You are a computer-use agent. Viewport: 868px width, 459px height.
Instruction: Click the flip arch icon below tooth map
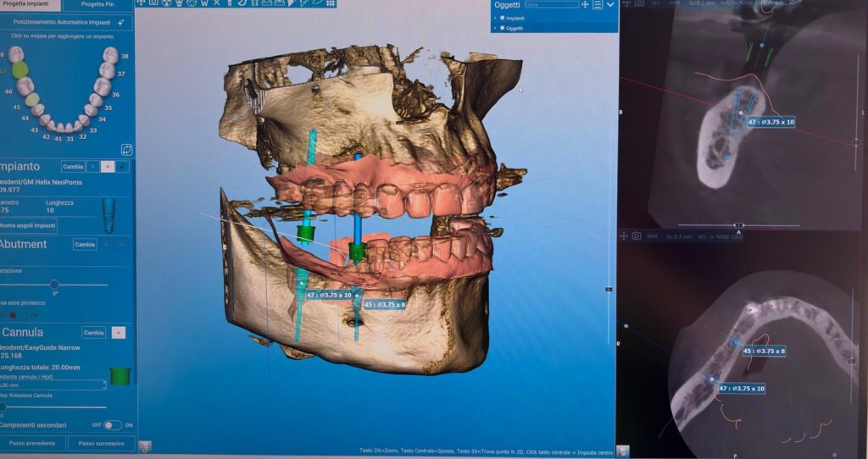pos(127,150)
